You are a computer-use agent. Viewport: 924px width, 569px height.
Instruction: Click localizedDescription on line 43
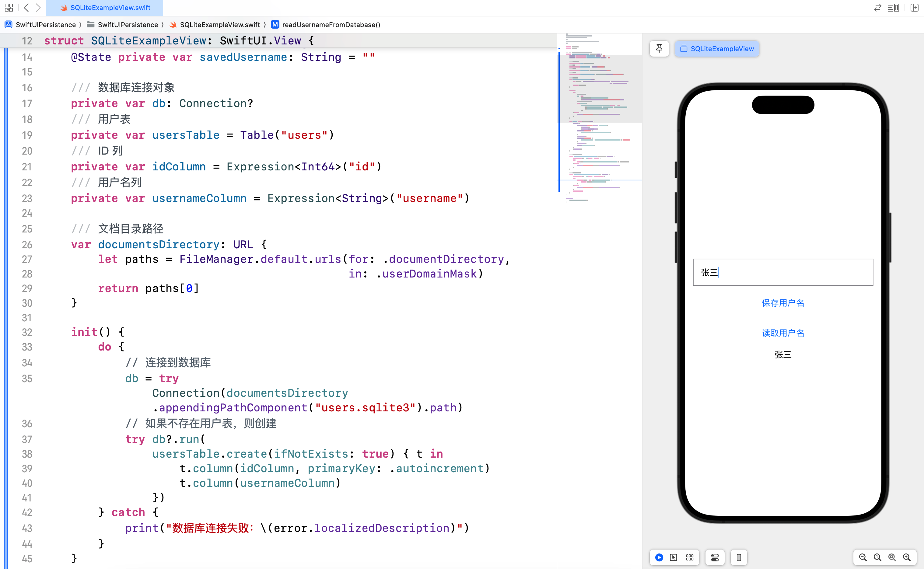coord(382,528)
